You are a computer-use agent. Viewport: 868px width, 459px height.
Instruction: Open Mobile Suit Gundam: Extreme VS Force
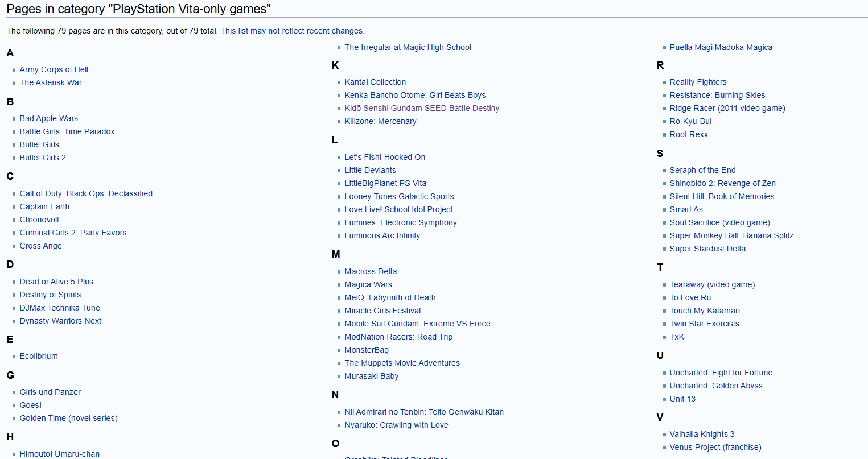point(417,324)
